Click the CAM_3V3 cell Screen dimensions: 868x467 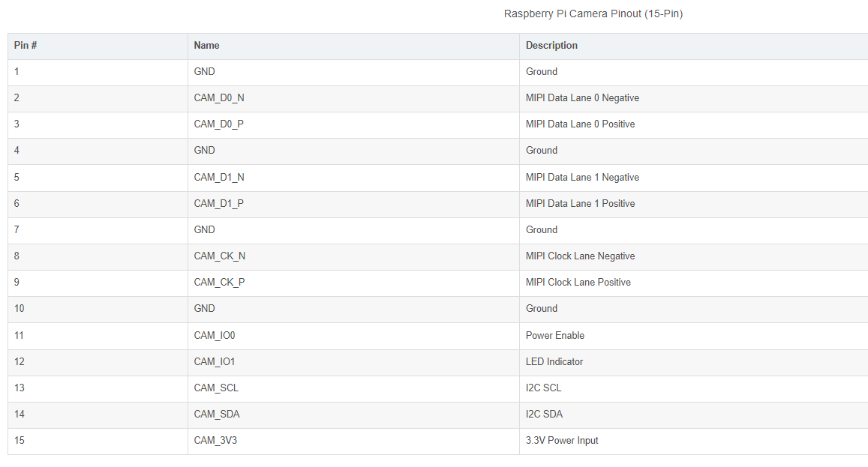pyautogui.click(x=215, y=441)
